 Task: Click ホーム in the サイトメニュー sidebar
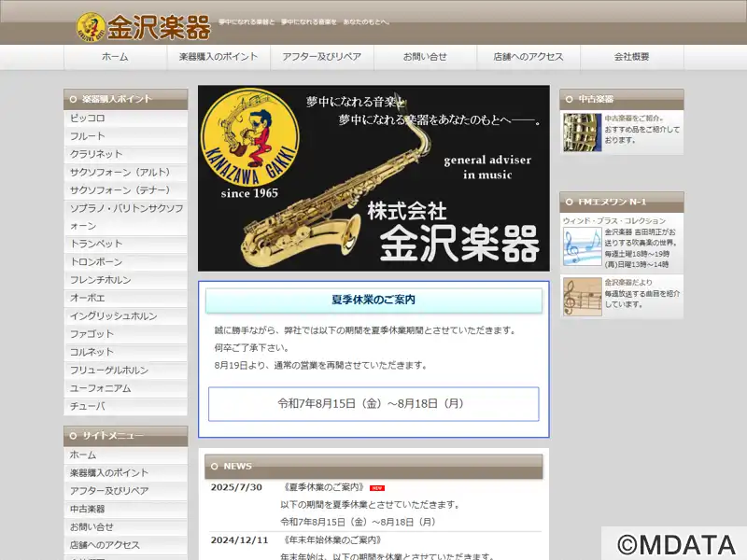pyautogui.click(x=126, y=455)
